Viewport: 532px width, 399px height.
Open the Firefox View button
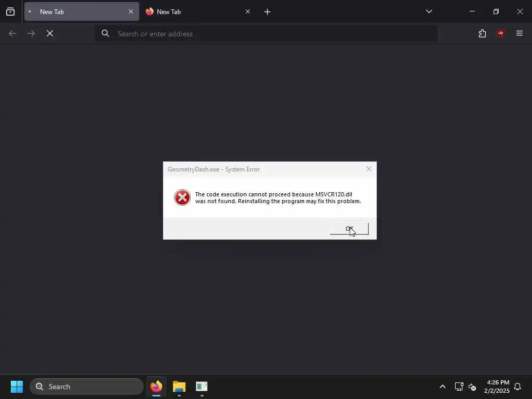click(10, 11)
